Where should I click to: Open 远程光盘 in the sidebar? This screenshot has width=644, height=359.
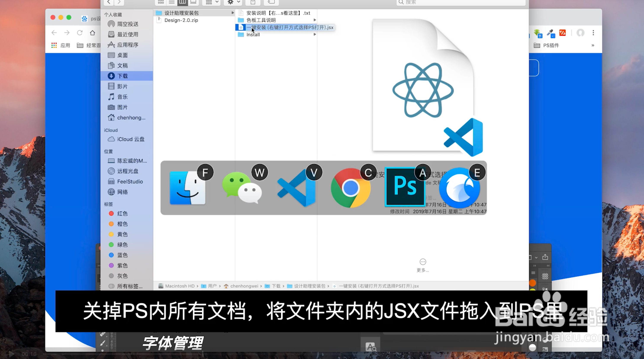point(123,171)
